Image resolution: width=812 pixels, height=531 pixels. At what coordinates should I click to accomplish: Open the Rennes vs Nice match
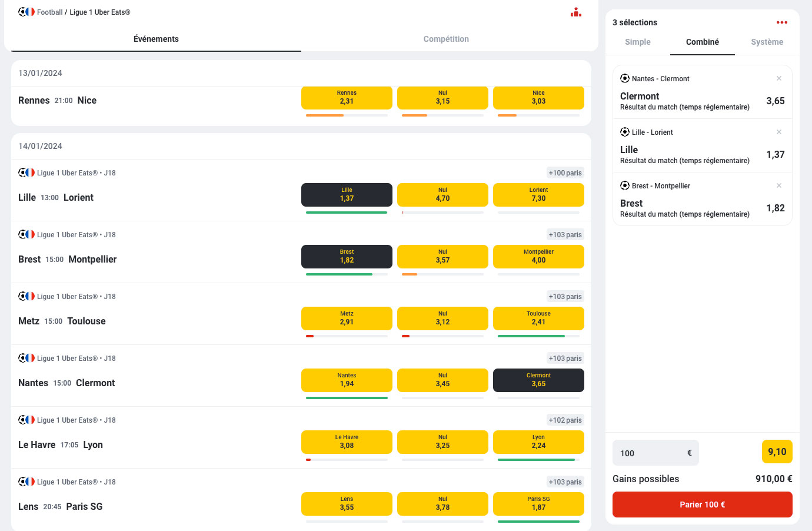pos(58,100)
